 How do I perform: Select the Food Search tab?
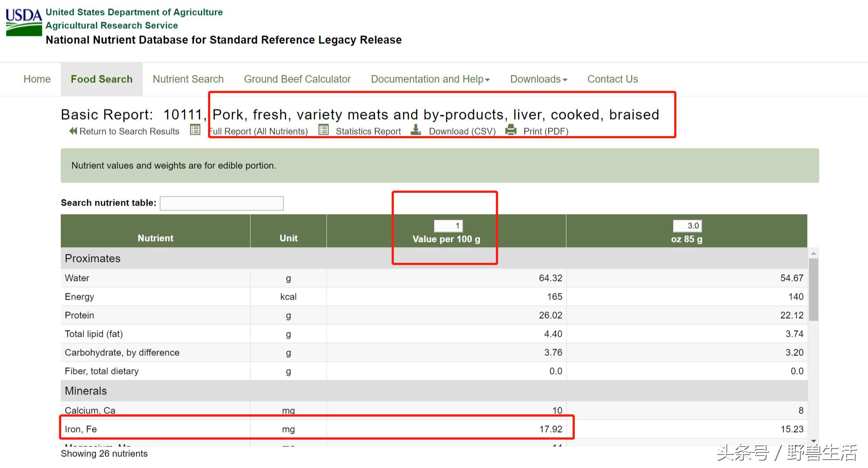102,79
